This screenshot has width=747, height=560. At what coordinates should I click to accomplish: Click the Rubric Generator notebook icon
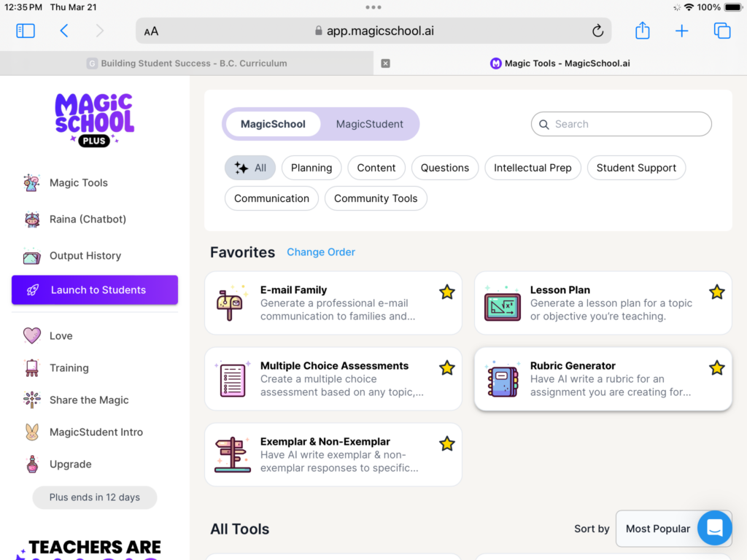click(x=503, y=380)
